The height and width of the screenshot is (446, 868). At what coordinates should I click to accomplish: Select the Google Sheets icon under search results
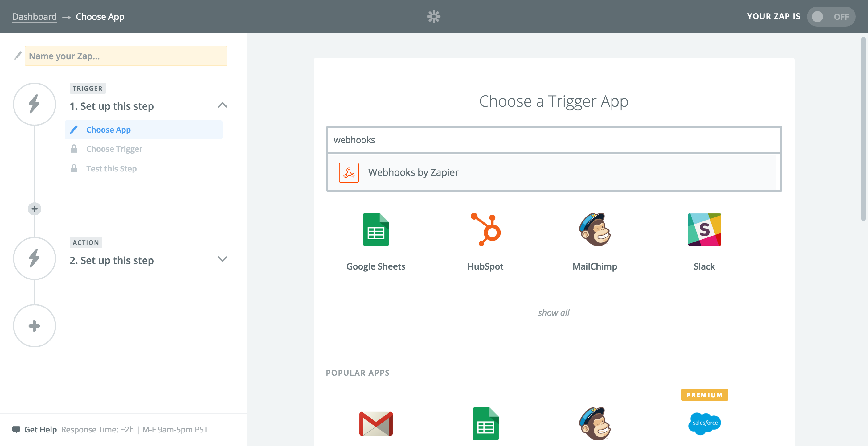pos(376,229)
